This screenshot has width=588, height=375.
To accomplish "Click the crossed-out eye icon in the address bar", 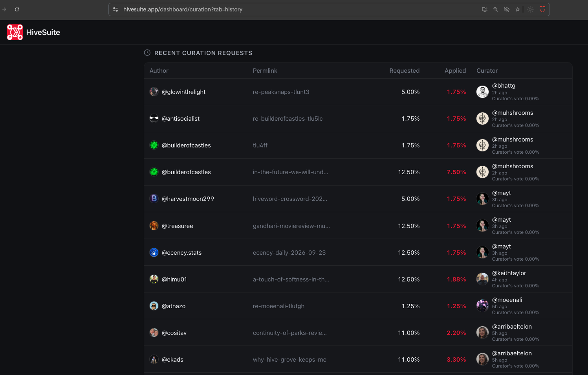I will tap(507, 9).
